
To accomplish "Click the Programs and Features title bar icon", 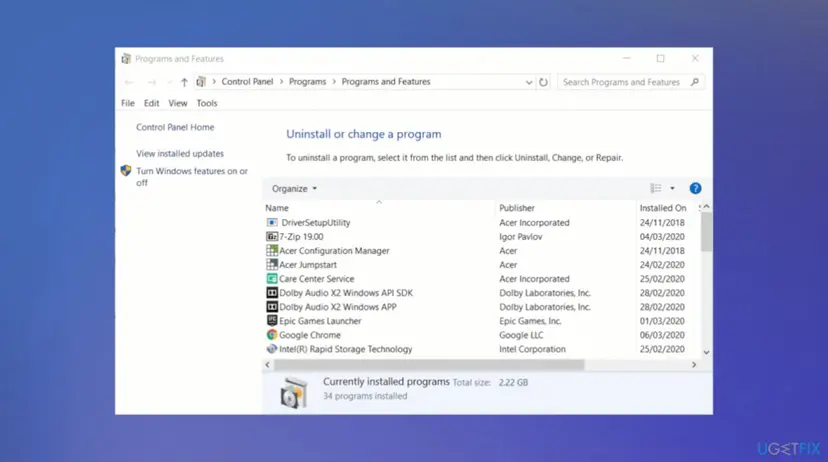I will click(126, 59).
